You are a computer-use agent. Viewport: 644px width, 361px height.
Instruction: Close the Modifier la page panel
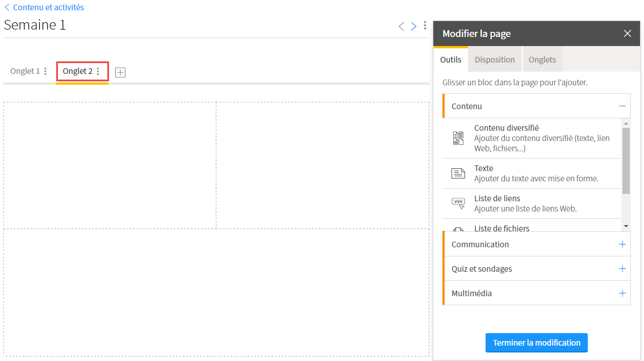pos(627,34)
